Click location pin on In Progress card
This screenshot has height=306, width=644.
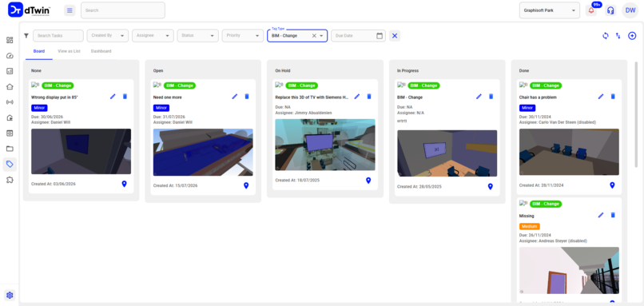490,186
